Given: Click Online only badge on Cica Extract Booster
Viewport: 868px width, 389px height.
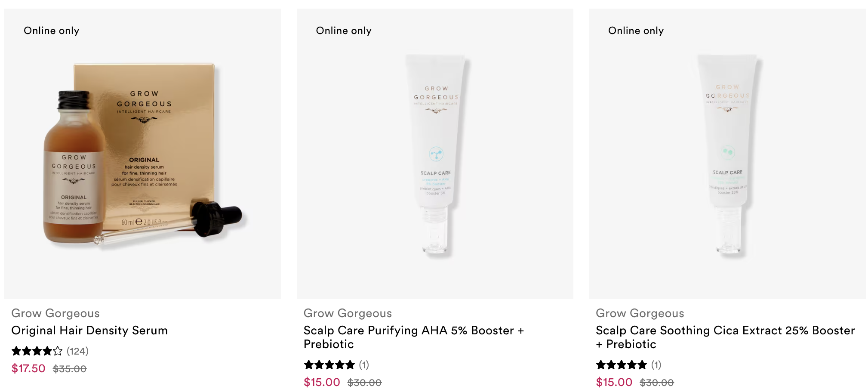Looking at the screenshot, I should coord(636,31).
